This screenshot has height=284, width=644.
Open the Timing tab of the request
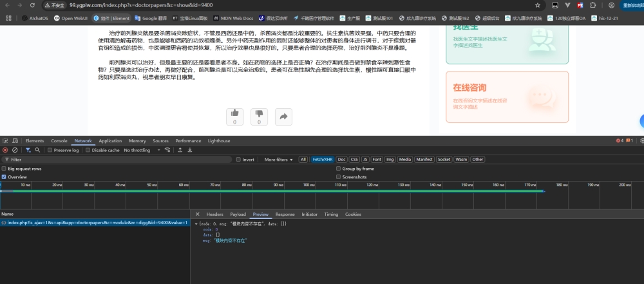(x=331, y=214)
